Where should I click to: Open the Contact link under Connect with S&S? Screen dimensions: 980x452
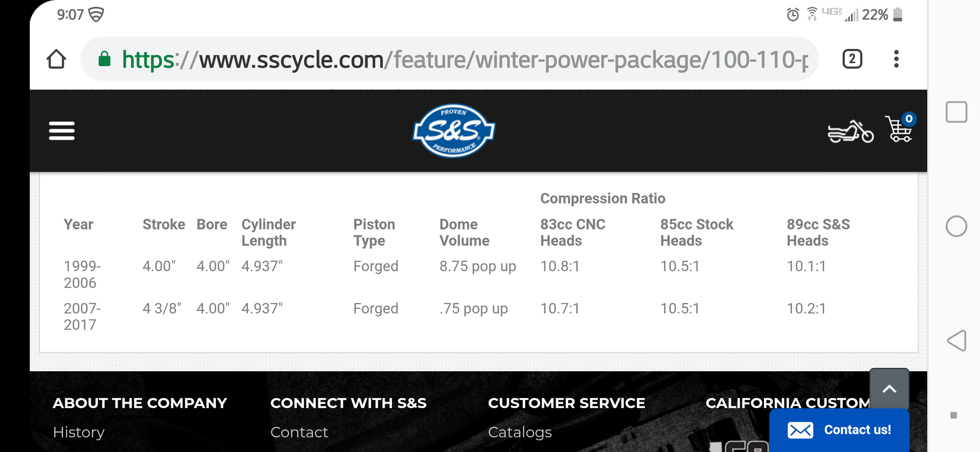click(x=299, y=432)
